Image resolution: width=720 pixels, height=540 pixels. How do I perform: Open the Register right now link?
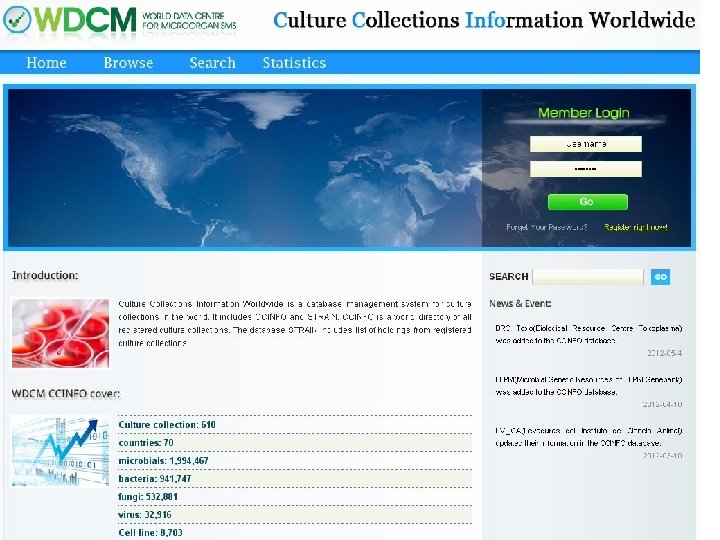point(636,227)
